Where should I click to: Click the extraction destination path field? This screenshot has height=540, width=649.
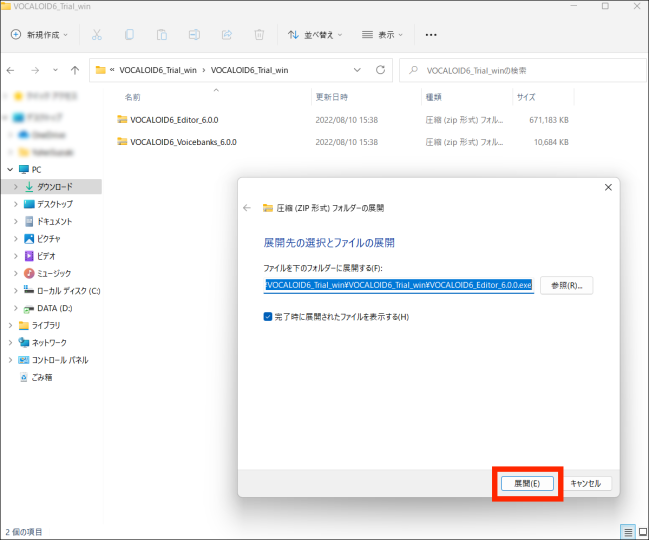tap(398, 285)
